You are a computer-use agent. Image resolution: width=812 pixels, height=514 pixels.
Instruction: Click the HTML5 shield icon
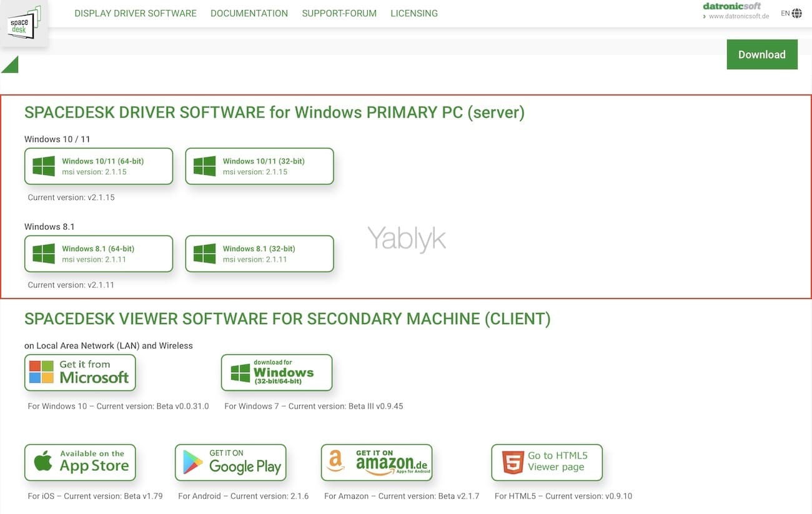(x=513, y=463)
